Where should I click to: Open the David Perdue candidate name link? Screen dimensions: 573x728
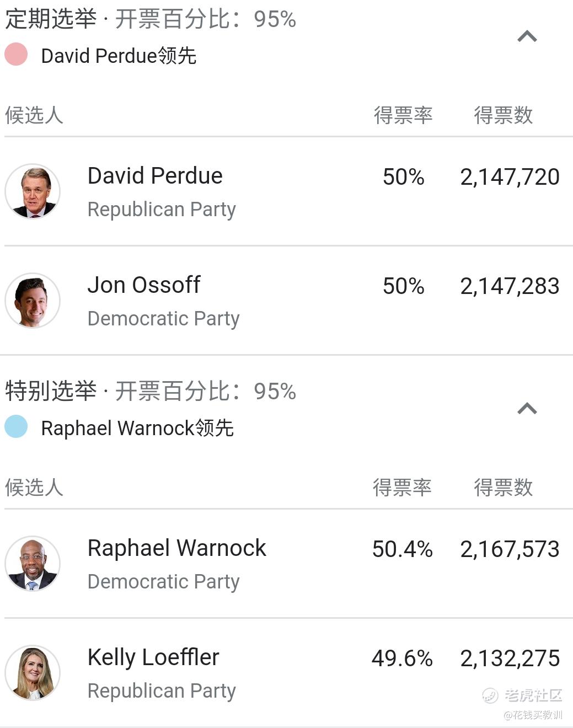pyautogui.click(x=155, y=176)
